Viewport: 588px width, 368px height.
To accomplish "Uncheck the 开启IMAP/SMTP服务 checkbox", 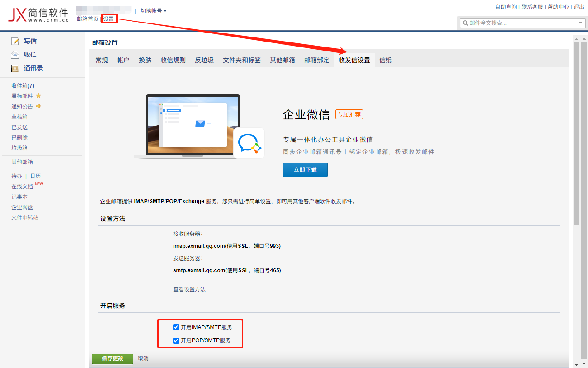I will click(x=176, y=327).
